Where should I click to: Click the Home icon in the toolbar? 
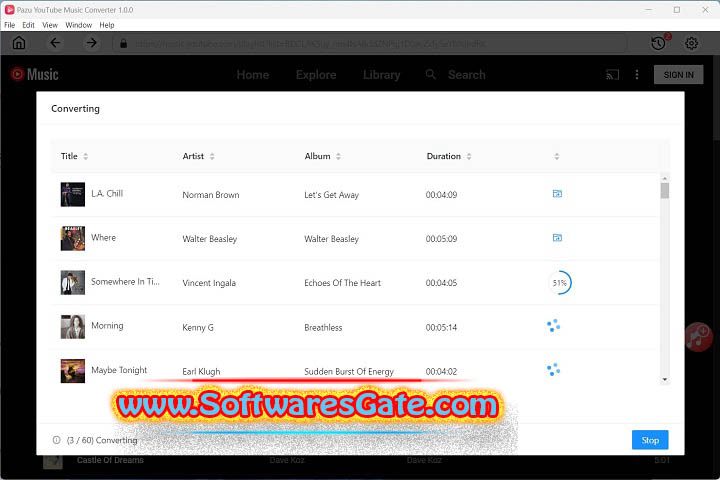pos(19,43)
